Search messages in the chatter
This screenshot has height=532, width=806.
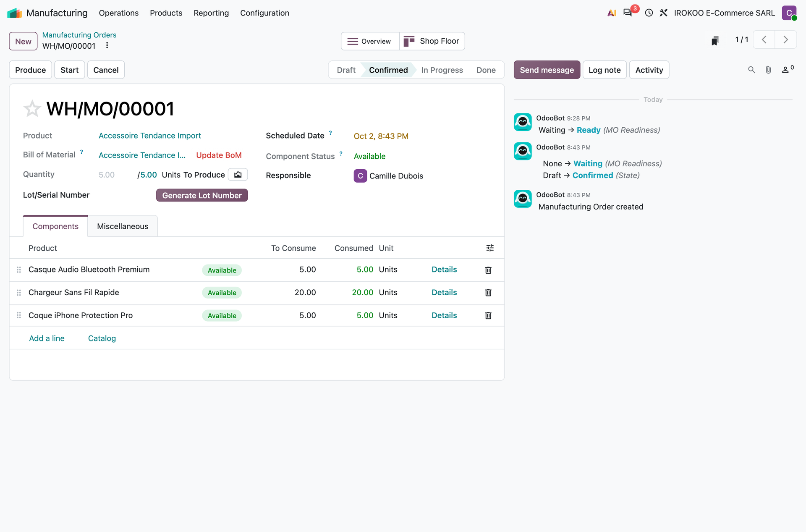point(751,70)
